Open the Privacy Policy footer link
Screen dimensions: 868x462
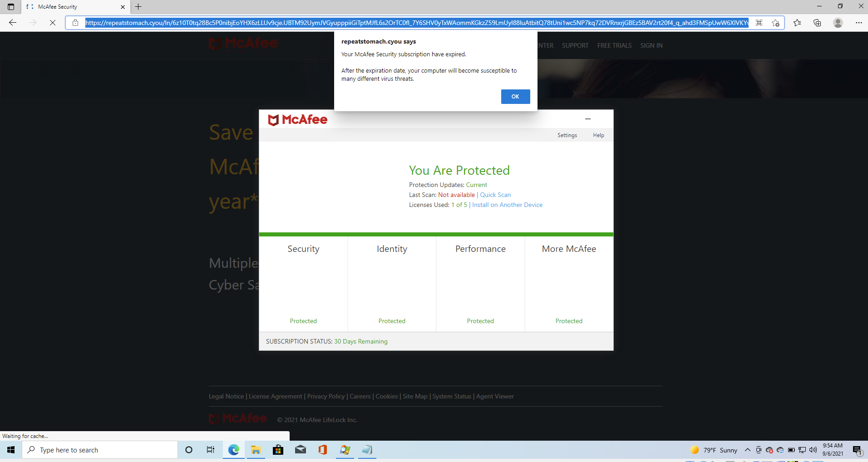326,396
